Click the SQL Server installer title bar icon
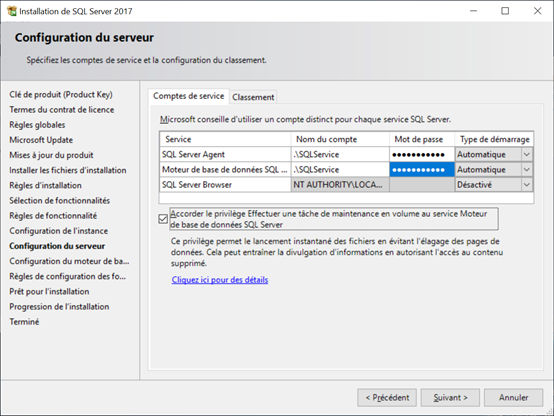Viewport: 554px width, 416px height. pyautogui.click(x=12, y=11)
